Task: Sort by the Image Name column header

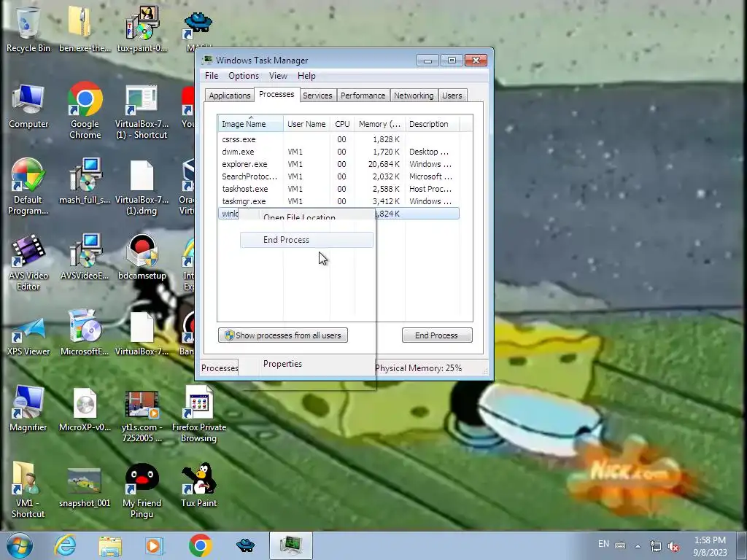Action: click(x=251, y=124)
